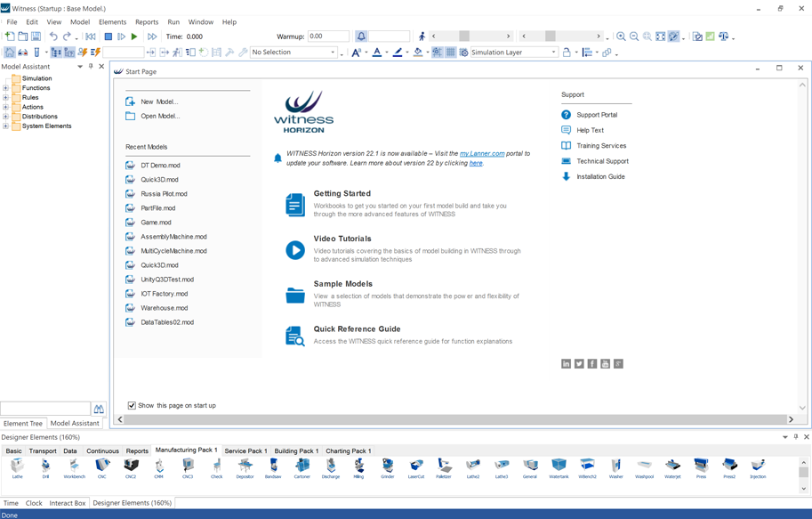812x519 pixels.
Task: Select the Bandsaw designer element
Action: 273,469
